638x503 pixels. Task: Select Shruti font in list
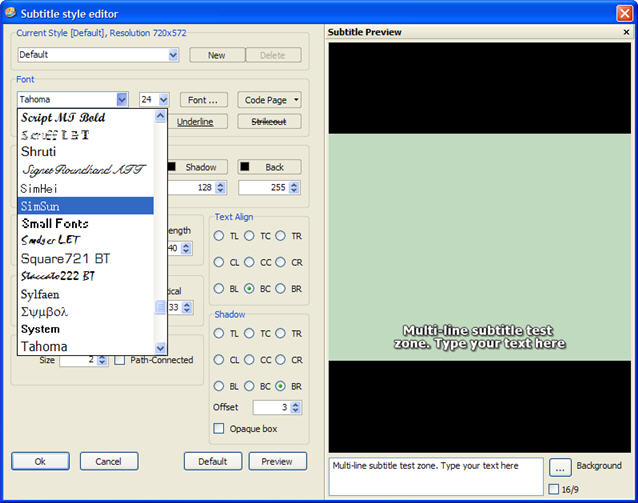pos(86,152)
